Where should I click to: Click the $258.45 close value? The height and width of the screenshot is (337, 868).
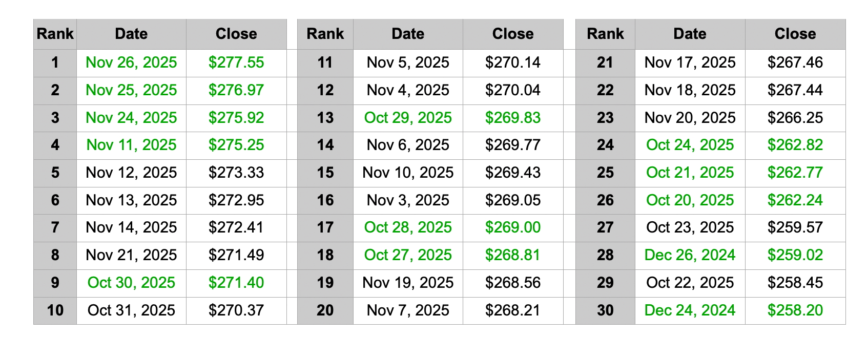click(795, 283)
